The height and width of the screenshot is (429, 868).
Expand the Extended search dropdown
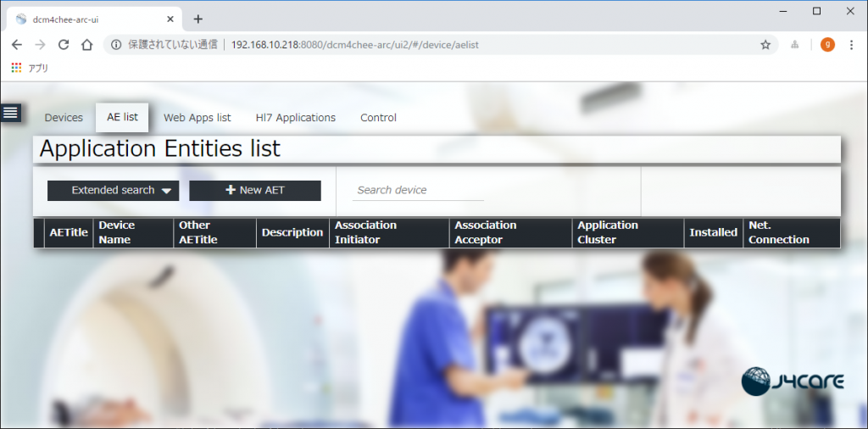114,191
